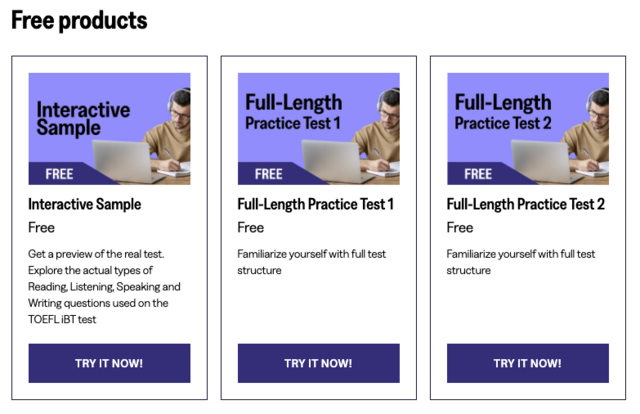Select the Full-Length Practice Test 2 banner image

click(527, 128)
